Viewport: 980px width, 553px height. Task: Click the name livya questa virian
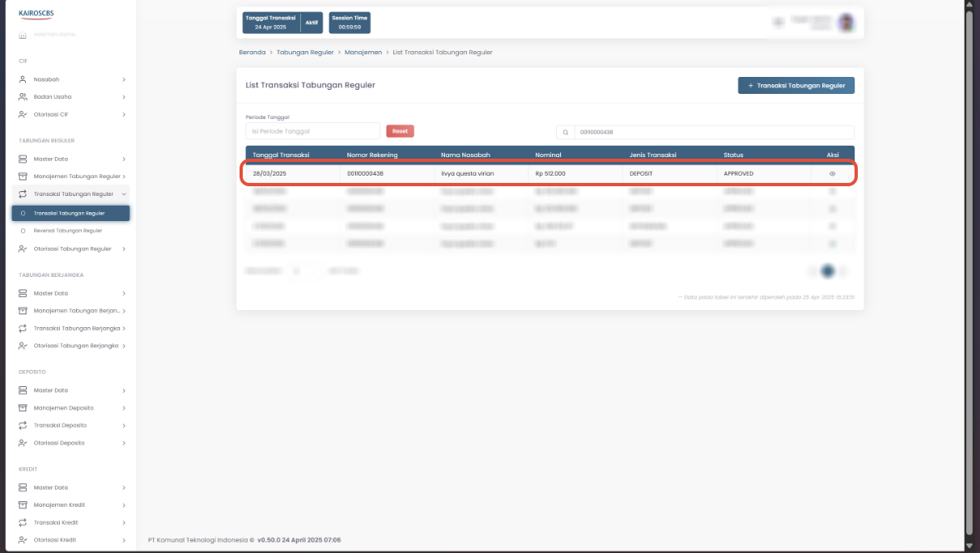tap(468, 173)
